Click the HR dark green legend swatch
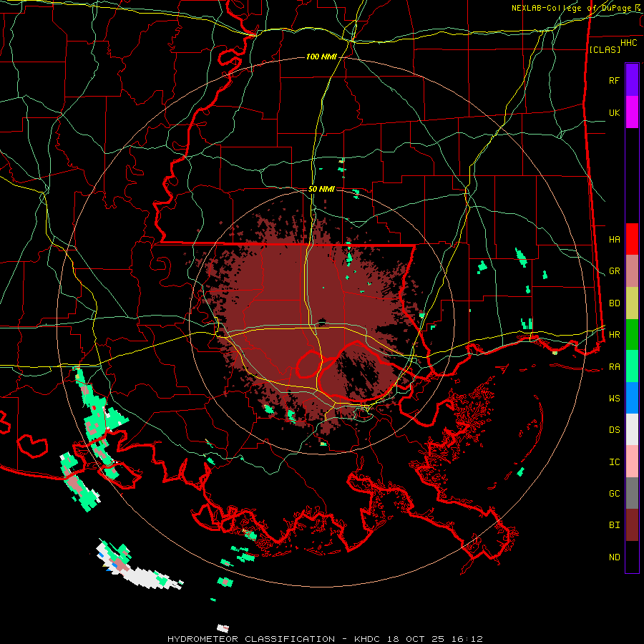The height and width of the screenshot is (644, 644). click(x=632, y=335)
